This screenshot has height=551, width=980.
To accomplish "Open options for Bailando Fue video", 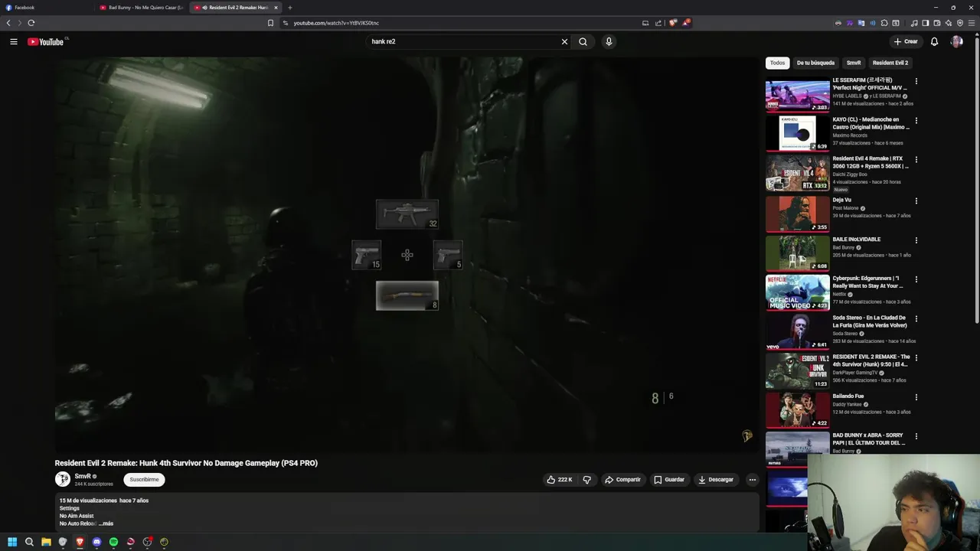I will pos(916,397).
